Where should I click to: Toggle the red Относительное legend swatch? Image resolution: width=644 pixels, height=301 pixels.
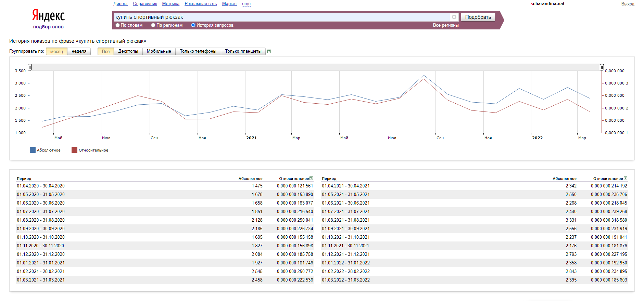coord(74,150)
